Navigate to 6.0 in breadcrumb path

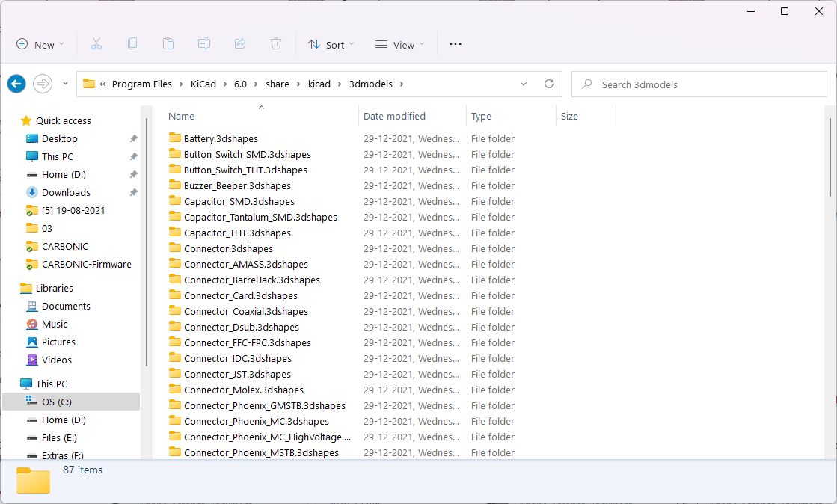coord(240,84)
